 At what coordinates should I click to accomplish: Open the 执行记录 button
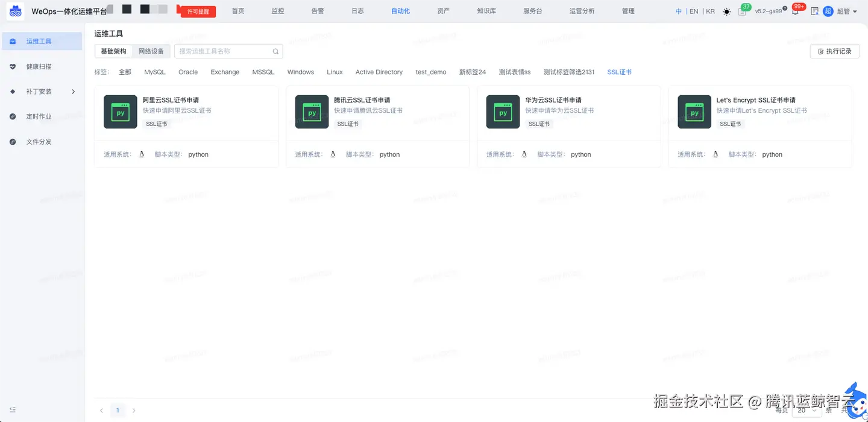pos(834,51)
